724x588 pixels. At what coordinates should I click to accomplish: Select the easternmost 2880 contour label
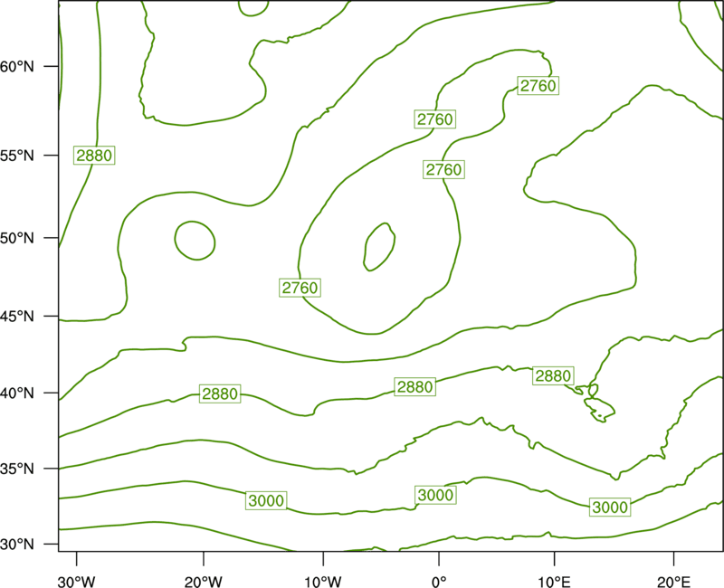(x=553, y=376)
